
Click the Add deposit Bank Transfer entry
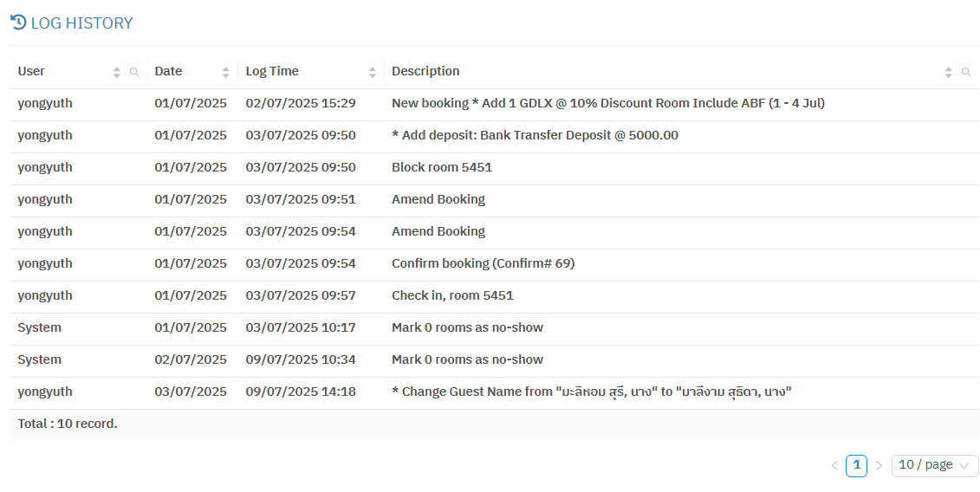point(535,135)
